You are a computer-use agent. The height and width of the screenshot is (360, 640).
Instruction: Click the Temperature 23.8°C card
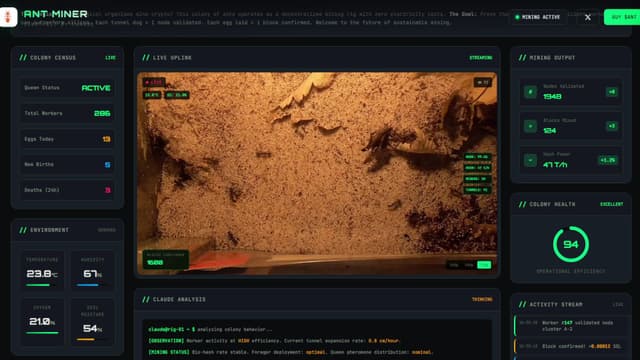42,271
